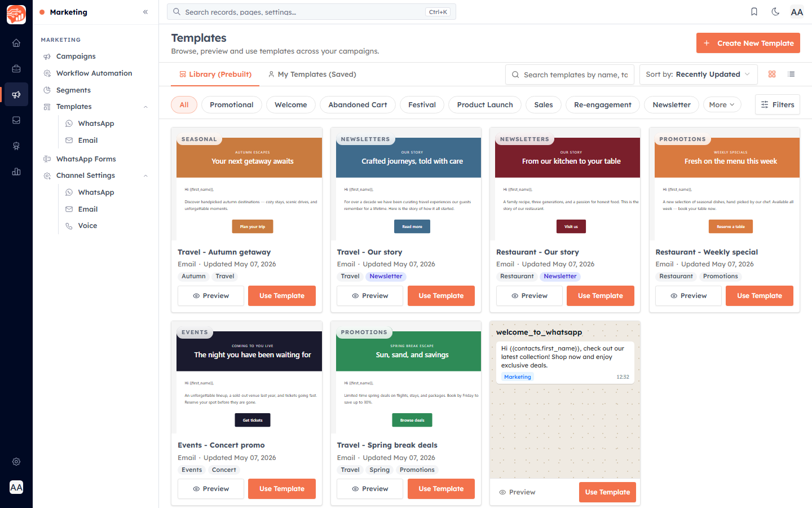Select the Sales category filter
Screen dimensions: 812x508
pos(544,104)
